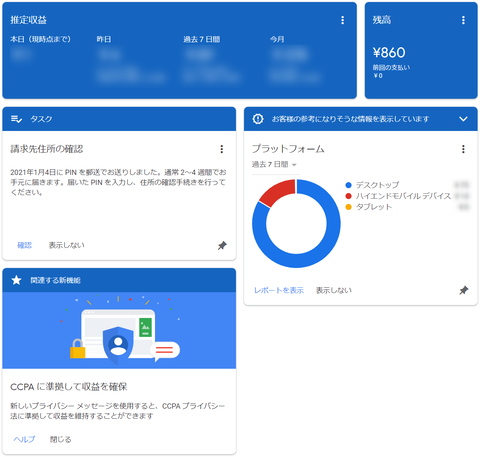Click the ハイエンドモバイルデバイス legend label
This screenshot has height=457, width=480.
(403, 196)
